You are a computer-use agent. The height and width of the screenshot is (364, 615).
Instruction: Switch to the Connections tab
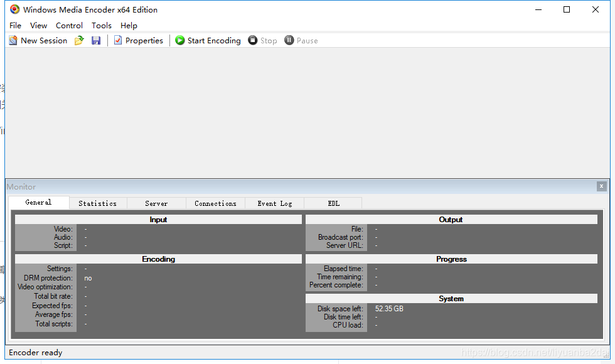coord(215,203)
